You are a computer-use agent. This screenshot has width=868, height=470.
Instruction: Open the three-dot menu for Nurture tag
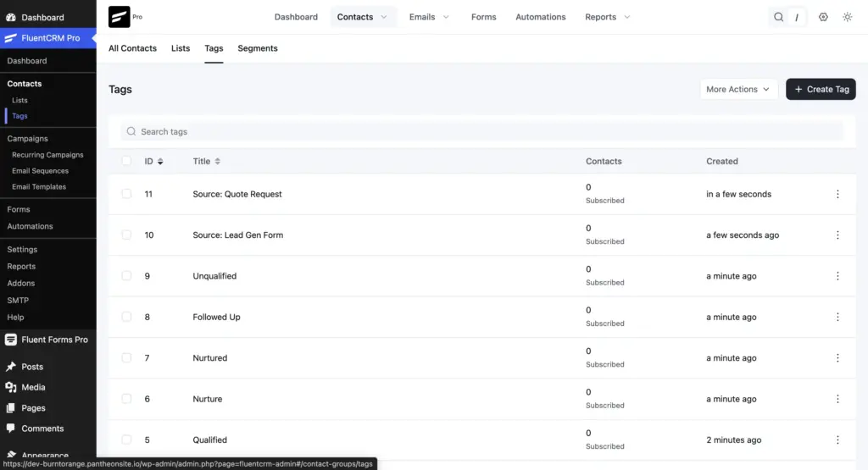click(x=837, y=399)
